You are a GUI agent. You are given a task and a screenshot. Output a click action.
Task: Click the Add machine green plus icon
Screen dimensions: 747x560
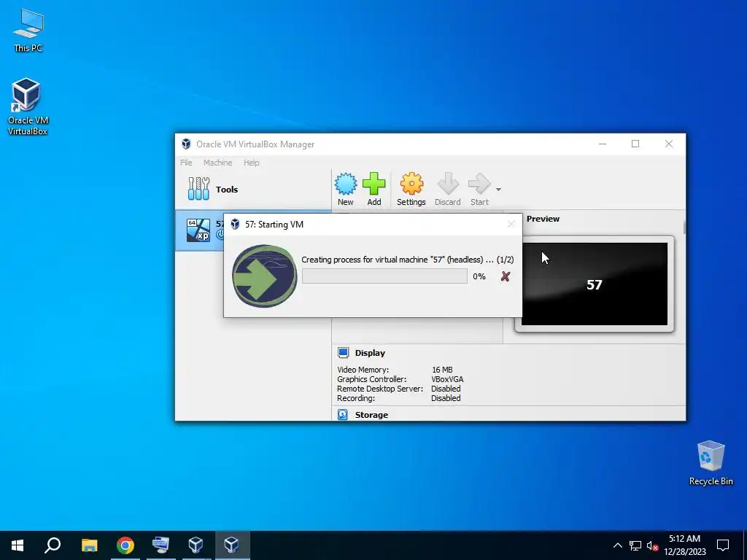(374, 189)
